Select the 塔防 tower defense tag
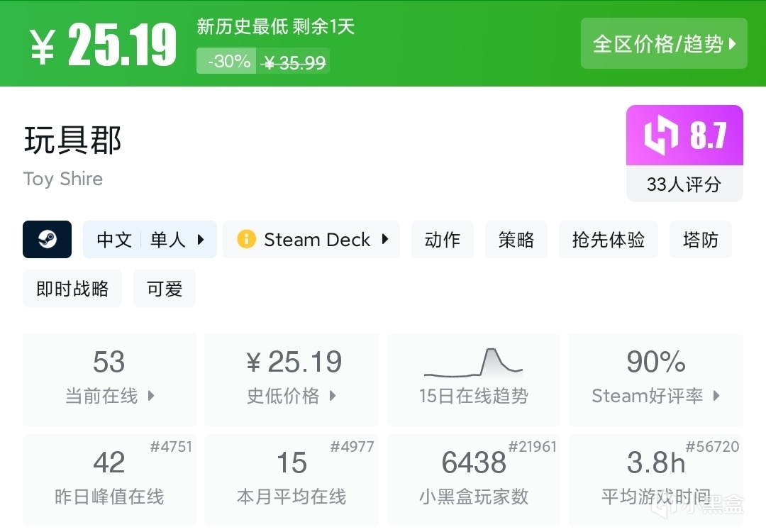This screenshot has height=532, width=766. 700,240
